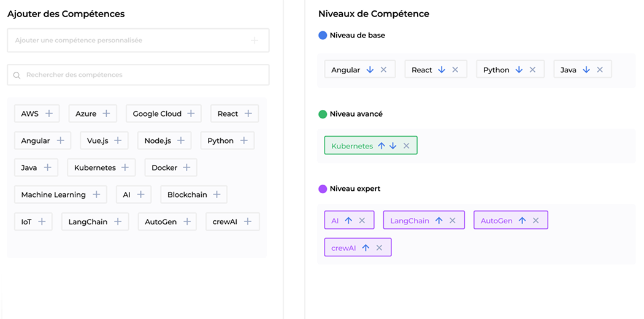Move React down arrow in base level
This screenshot has width=644, height=319.
(x=442, y=70)
